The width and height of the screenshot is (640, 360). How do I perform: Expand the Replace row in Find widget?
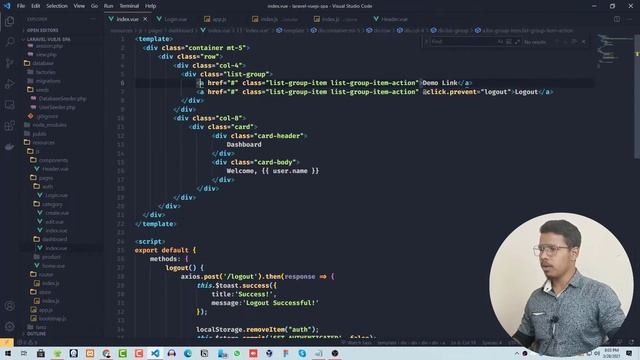point(426,42)
